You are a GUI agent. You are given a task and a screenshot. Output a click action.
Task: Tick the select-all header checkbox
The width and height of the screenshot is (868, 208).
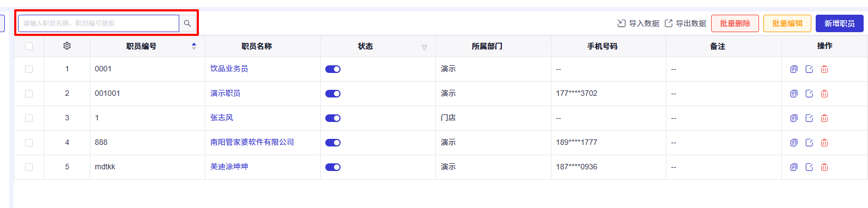[29, 46]
